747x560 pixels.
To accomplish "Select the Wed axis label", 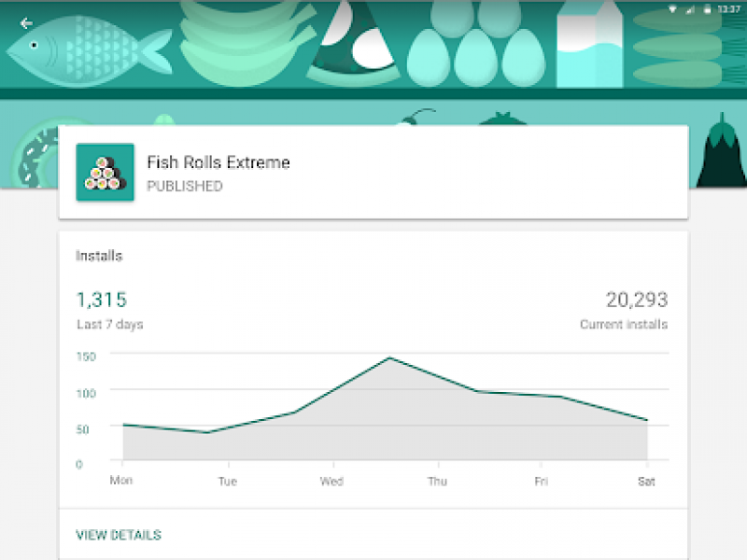I will [x=331, y=481].
